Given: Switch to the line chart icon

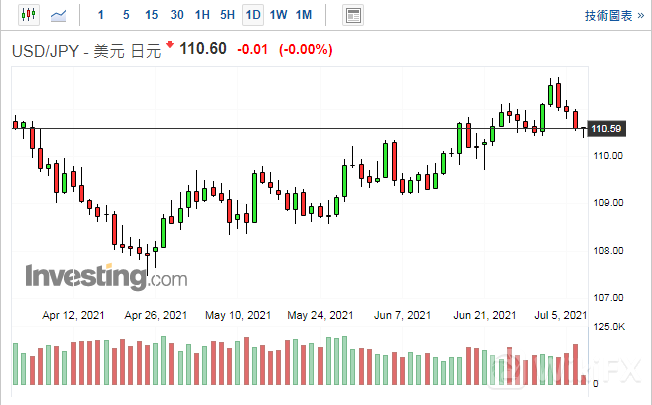Looking at the screenshot, I should 59,15.
